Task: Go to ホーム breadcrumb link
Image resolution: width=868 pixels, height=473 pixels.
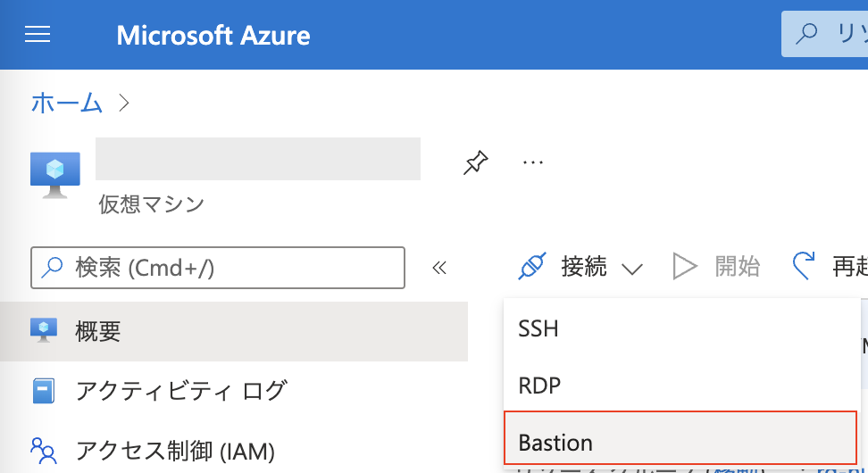Action: coord(66,103)
